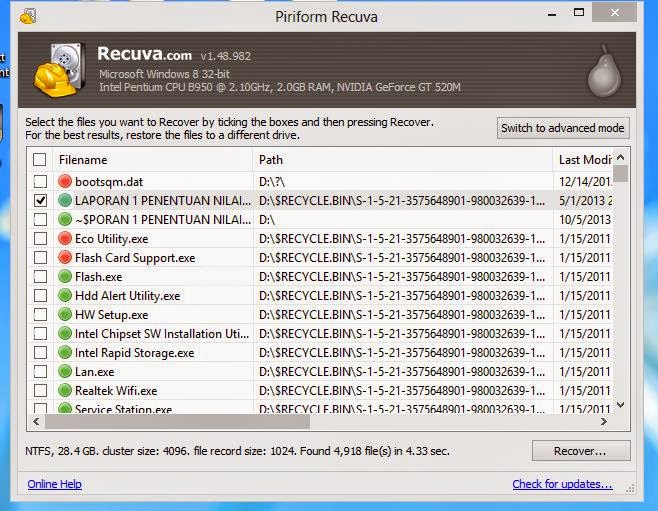Click green status dot of HW Setup.exe
Image resolution: width=658 pixels, height=511 pixels.
pos(65,314)
